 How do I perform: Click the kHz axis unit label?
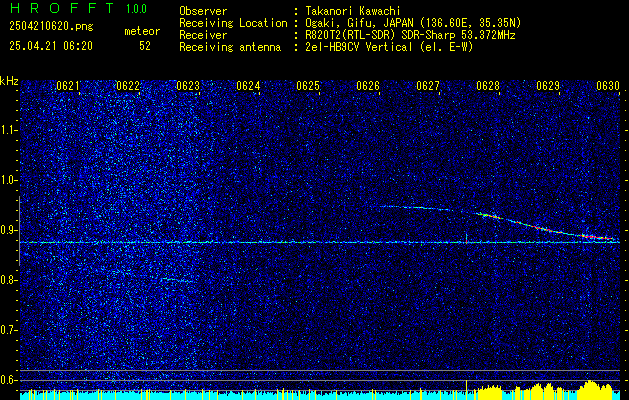click(9, 81)
